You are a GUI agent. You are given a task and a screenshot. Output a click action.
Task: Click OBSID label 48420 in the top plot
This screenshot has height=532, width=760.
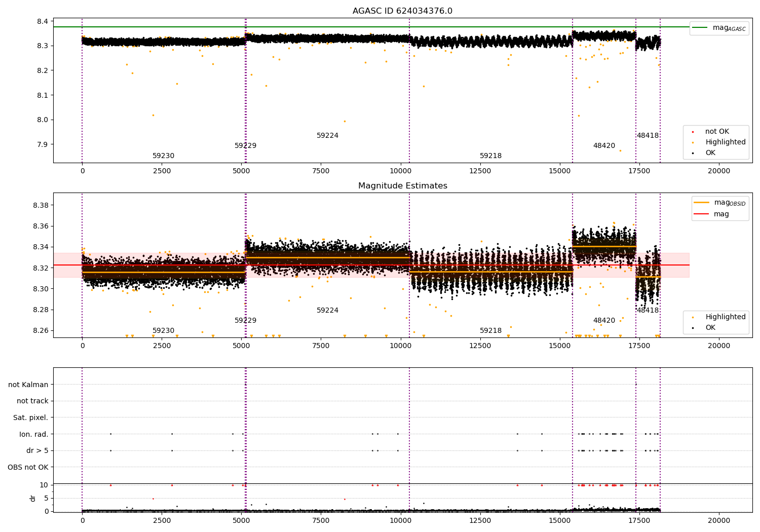(x=604, y=146)
